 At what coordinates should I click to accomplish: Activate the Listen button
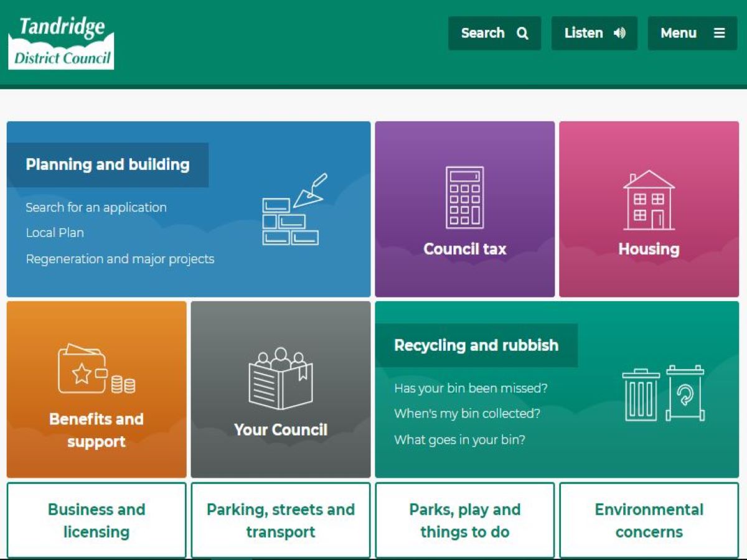[594, 33]
